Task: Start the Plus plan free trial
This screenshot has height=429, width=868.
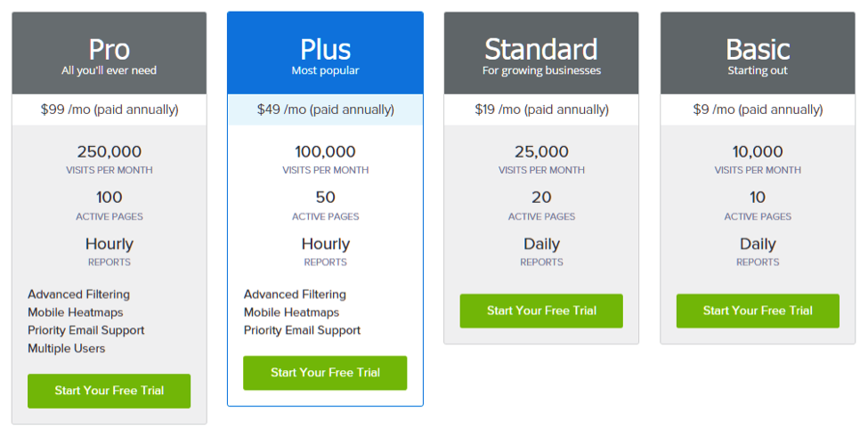Action: [x=325, y=373]
